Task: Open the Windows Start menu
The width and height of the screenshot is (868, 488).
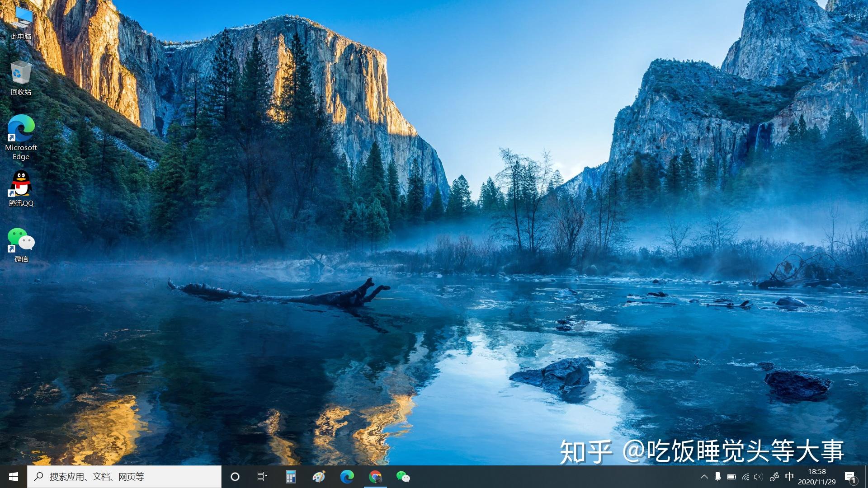Action: 14,477
